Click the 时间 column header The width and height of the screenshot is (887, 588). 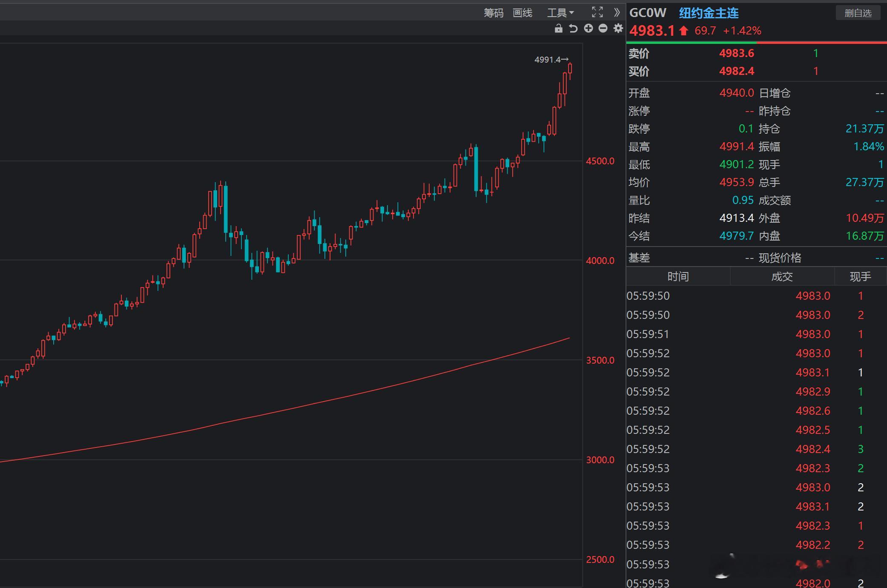point(678,277)
